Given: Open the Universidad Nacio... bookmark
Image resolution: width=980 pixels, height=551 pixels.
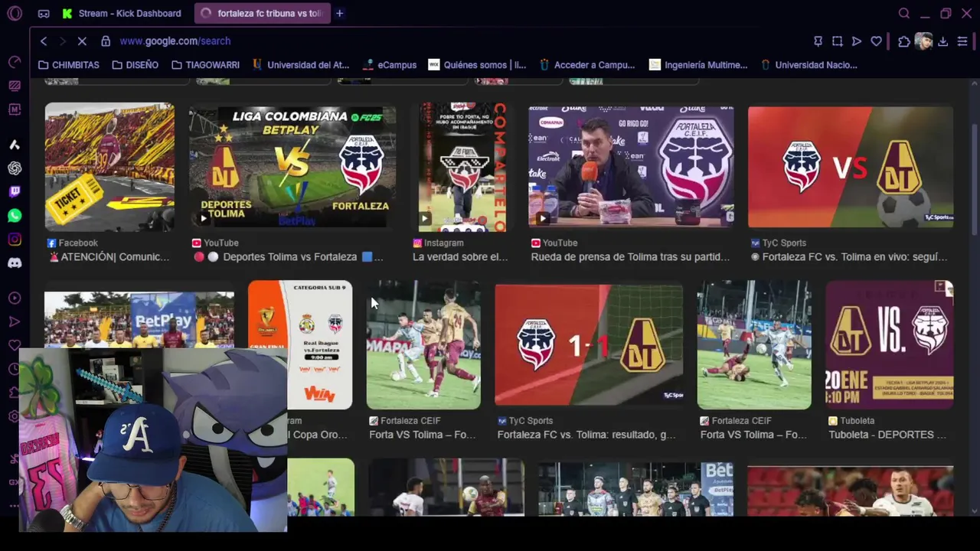Looking at the screenshot, I should click(808, 65).
